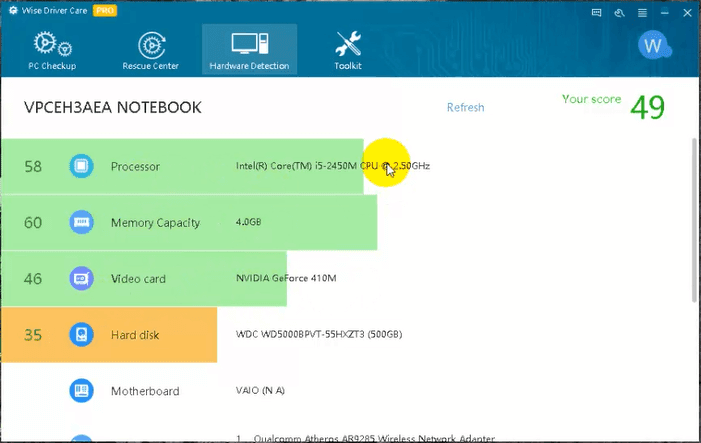This screenshot has width=701, height=443.
Task: Click the Video card score 46
Action: (33, 279)
